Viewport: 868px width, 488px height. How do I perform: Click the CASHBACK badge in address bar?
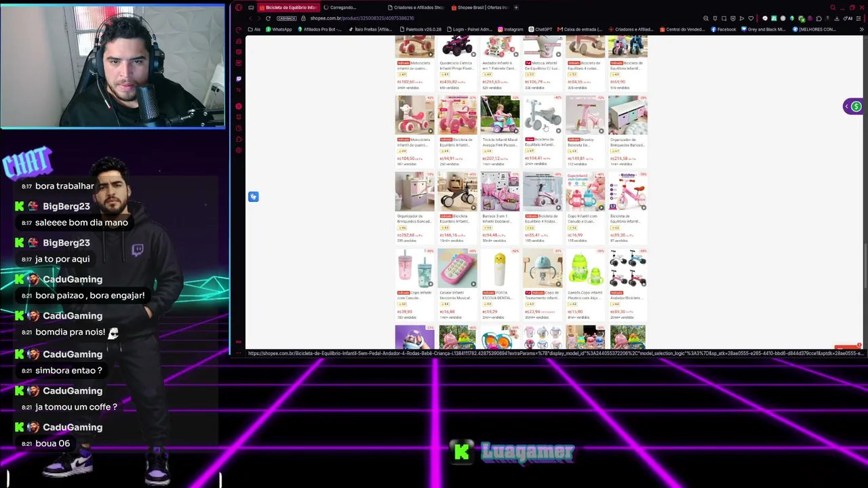[x=287, y=18]
